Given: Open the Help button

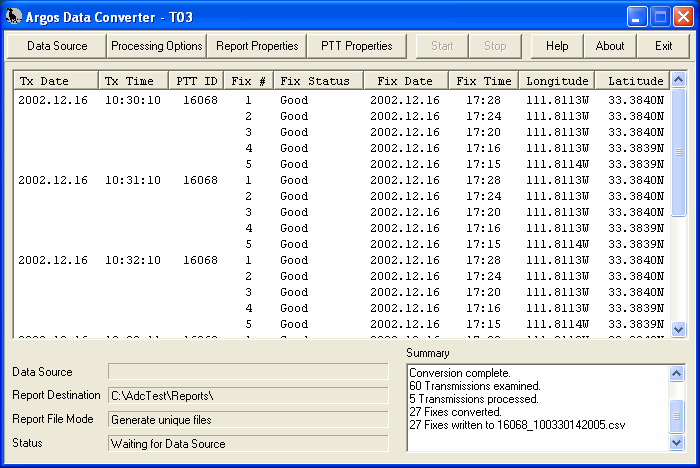Looking at the screenshot, I should coord(557,46).
